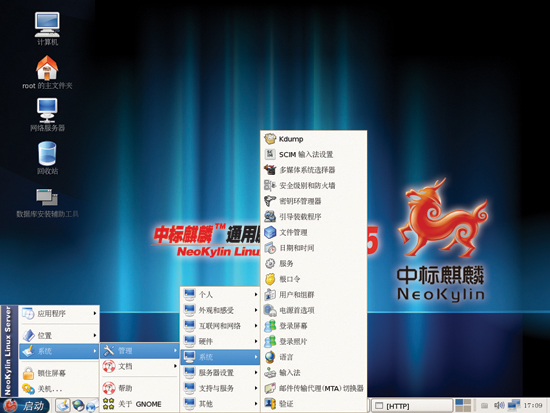550x413 pixels.
Task: Expand the 外观和感受 submenu
Action: coord(220,310)
